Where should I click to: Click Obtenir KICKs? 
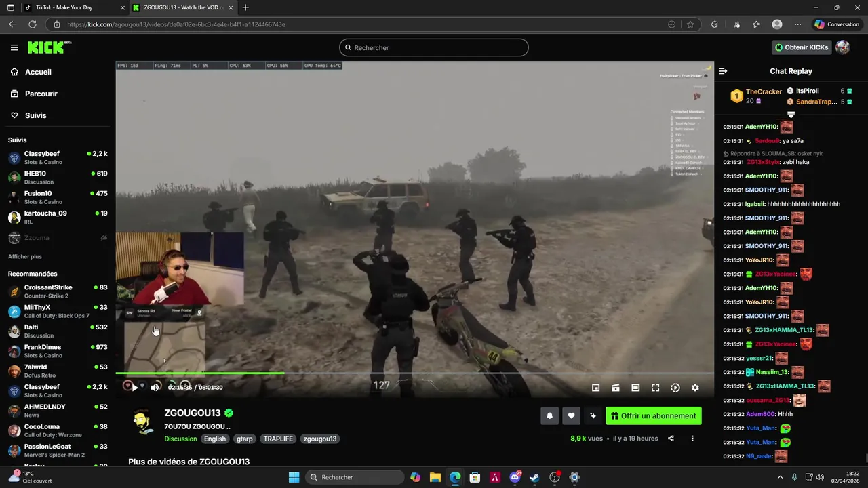pos(802,47)
